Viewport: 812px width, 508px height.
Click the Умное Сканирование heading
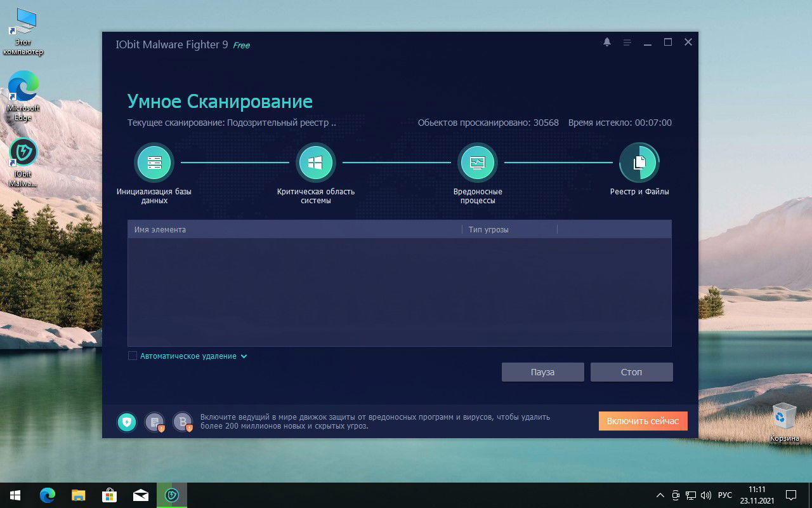point(220,101)
